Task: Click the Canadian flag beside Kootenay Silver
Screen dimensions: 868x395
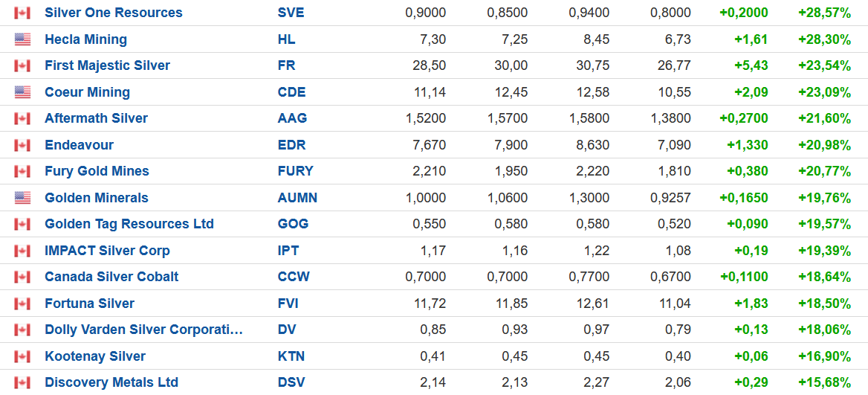Action: pyautogui.click(x=22, y=356)
